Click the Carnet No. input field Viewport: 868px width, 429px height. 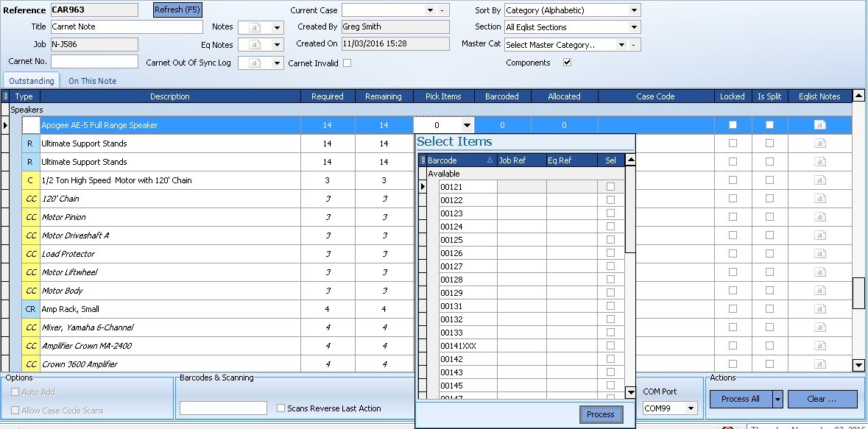tap(94, 61)
